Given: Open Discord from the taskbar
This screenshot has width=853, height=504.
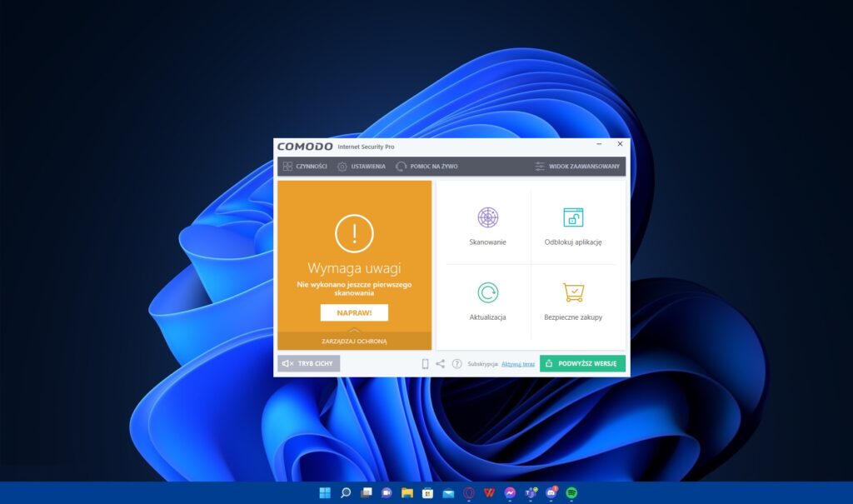Looking at the screenshot, I should pyautogui.click(x=551, y=493).
